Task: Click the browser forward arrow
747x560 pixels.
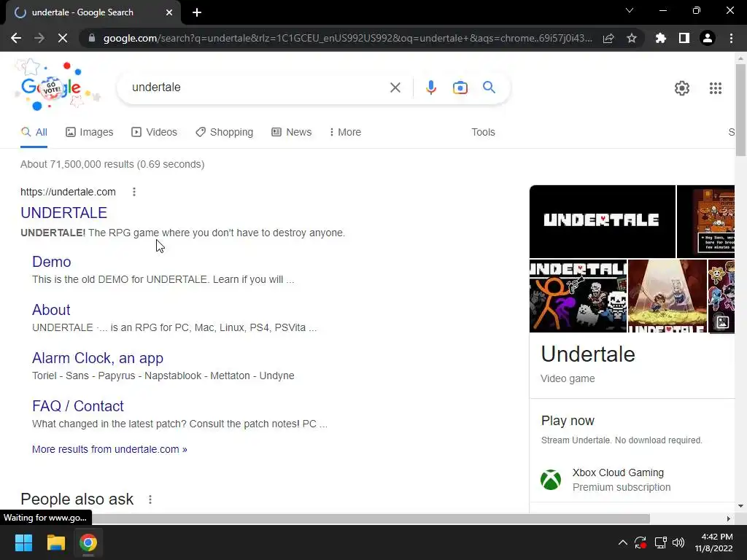Action: point(39,38)
